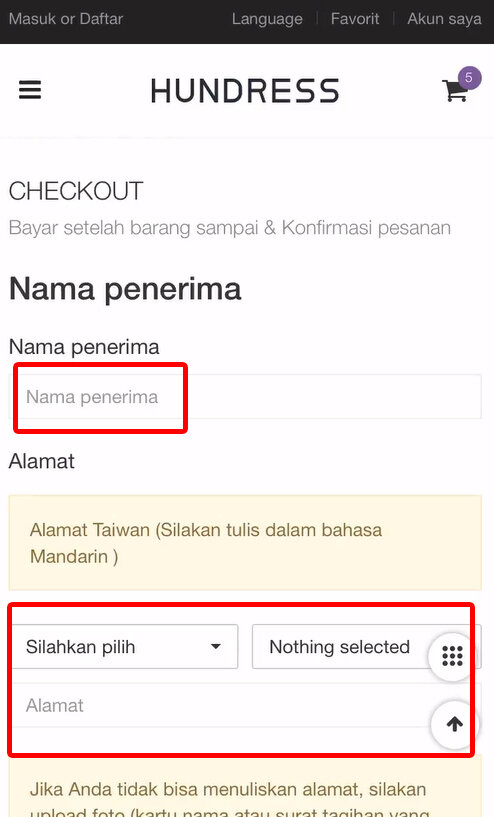The image size is (494, 817).
Task: Go home via the HUNDRESS logo
Action: (245, 91)
